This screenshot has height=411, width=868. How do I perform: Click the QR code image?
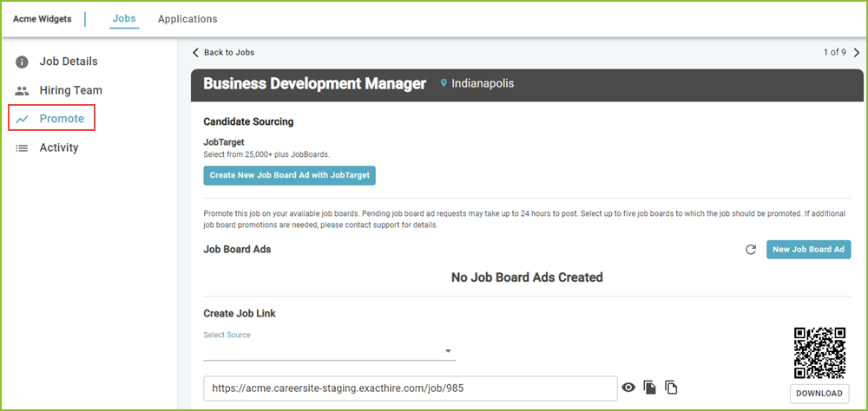tap(820, 352)
